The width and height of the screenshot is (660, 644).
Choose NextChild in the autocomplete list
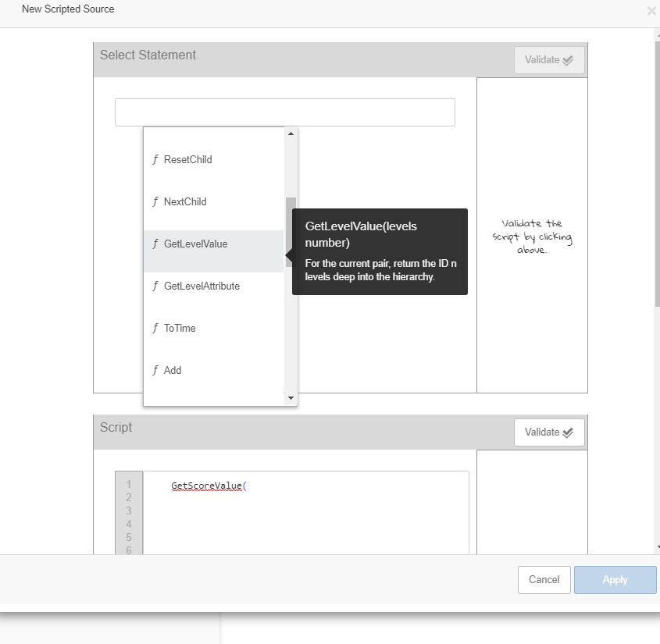click(x=185, y=202)
